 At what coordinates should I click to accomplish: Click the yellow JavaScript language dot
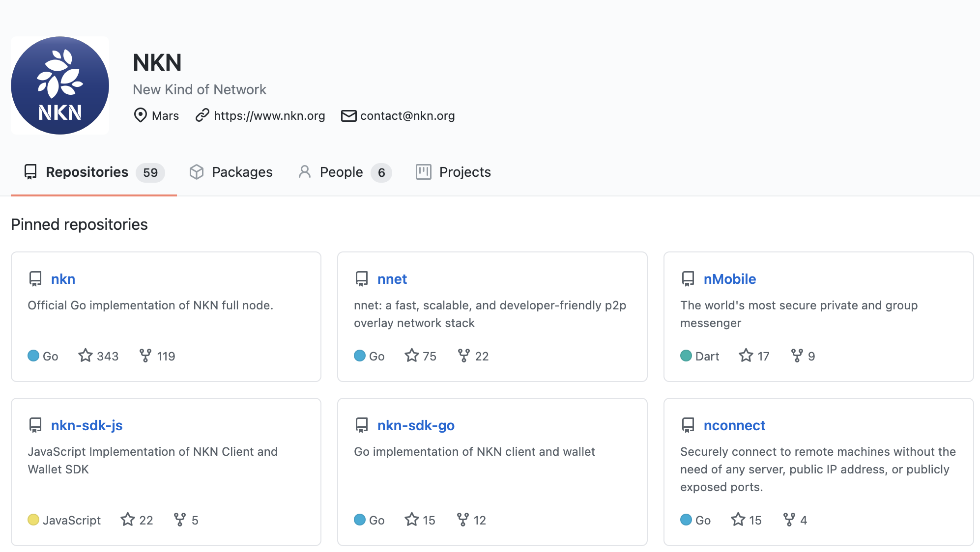tap(33, 520)
